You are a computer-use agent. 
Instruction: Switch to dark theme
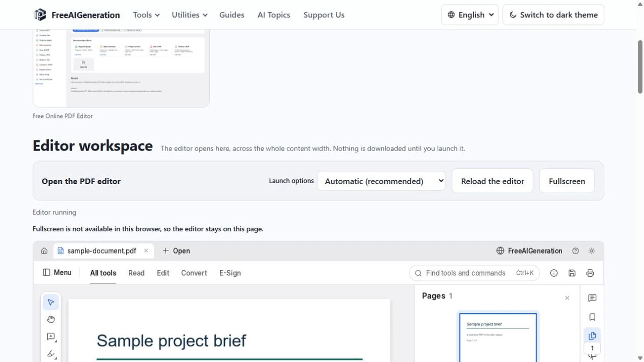pyautogui.click(x=553, y=15)
